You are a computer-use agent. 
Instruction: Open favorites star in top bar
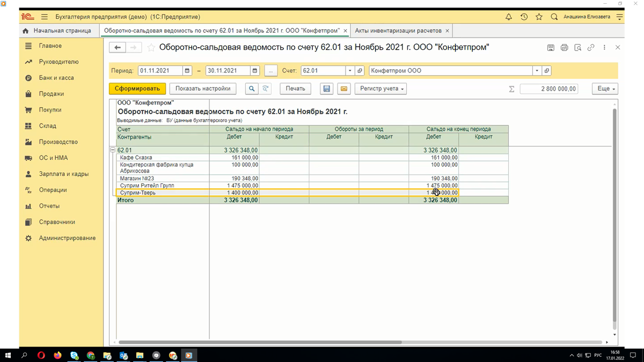[539, 17]
